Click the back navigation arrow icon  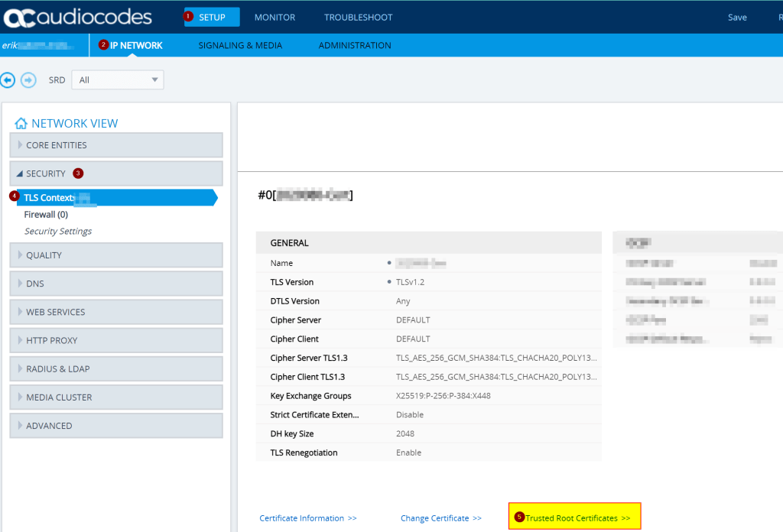click(x=8, y=79)
